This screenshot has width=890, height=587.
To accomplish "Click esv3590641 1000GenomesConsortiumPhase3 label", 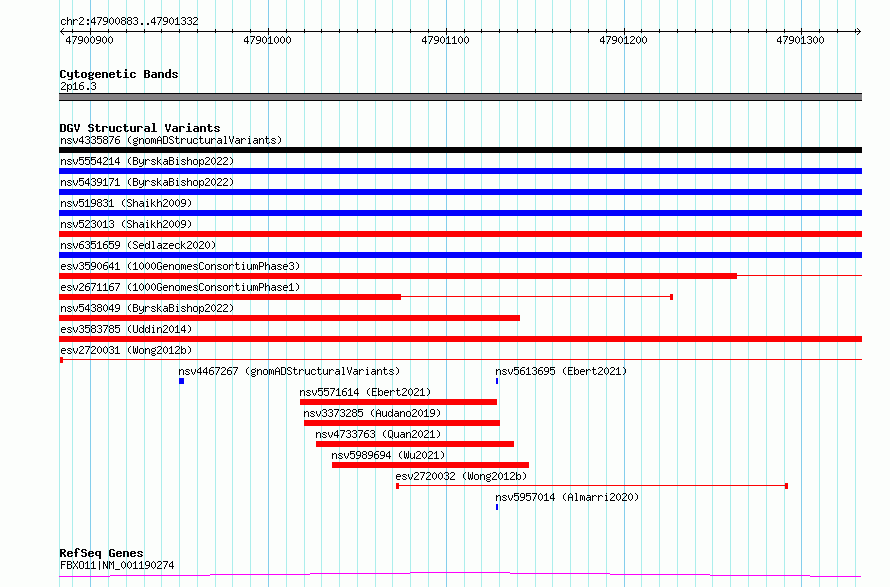I will (x=180, y=266).
